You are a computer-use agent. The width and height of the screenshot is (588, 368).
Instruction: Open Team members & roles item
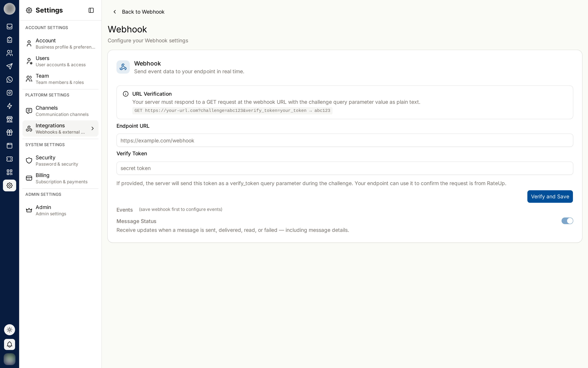click(x=60, y=79)
